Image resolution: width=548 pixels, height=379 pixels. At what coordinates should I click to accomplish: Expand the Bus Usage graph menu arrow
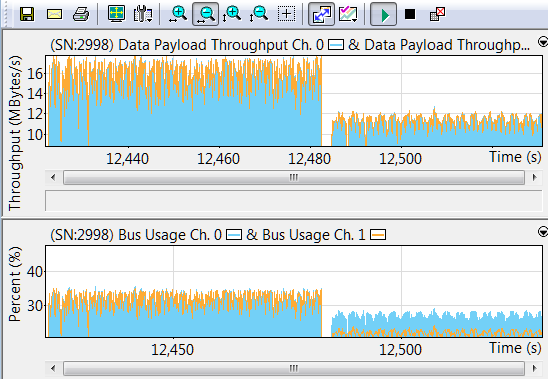point(543,232)
